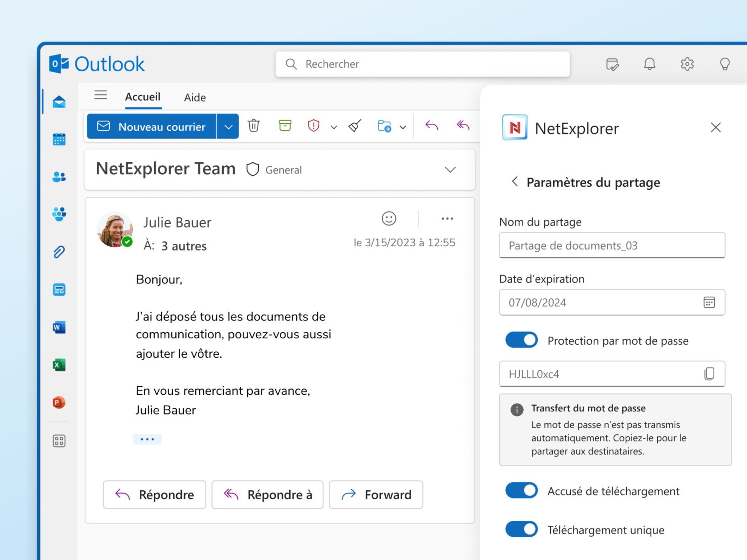Screen dimensions: 747x560
Task: Open the Groups icon in sidebar
Action: 59,214
